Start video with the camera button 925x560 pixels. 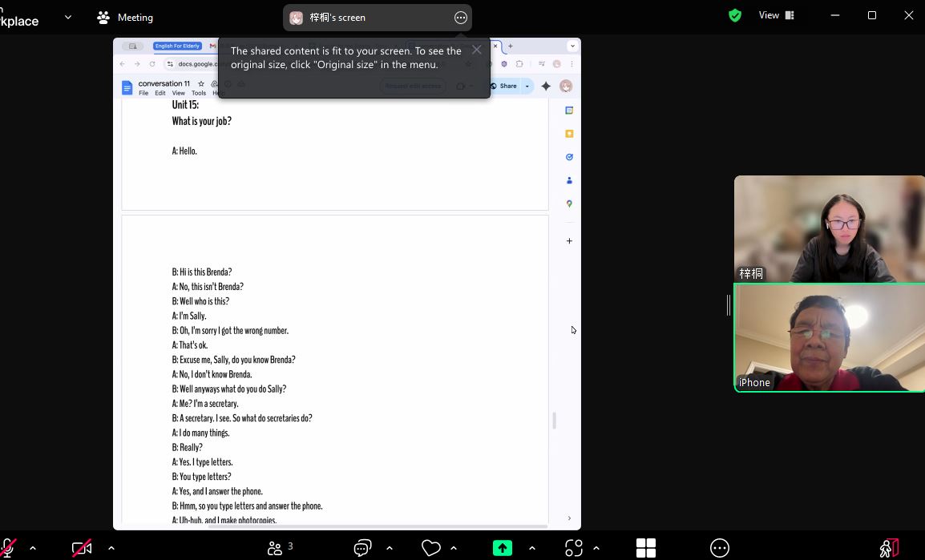tap(82, 548)
